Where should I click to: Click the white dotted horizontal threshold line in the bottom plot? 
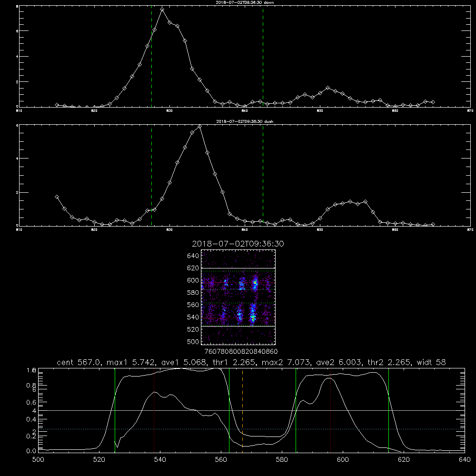click(x=251, y=429)
